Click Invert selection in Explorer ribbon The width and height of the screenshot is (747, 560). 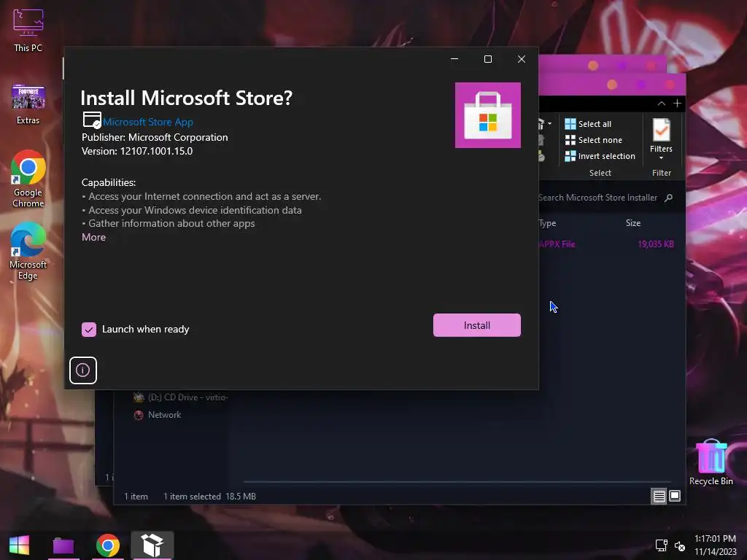click(600, 156)
